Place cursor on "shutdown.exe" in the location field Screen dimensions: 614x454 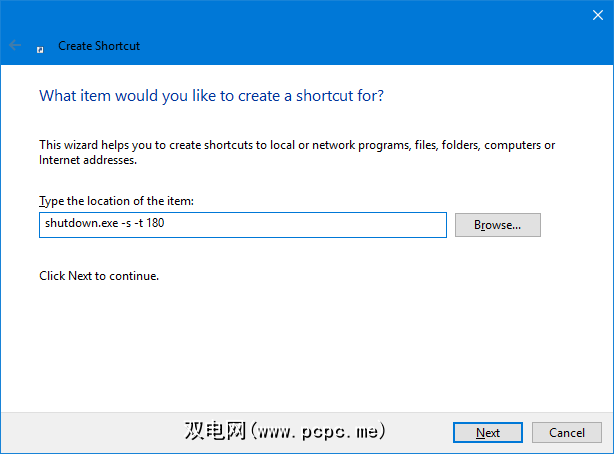(78, 225)
